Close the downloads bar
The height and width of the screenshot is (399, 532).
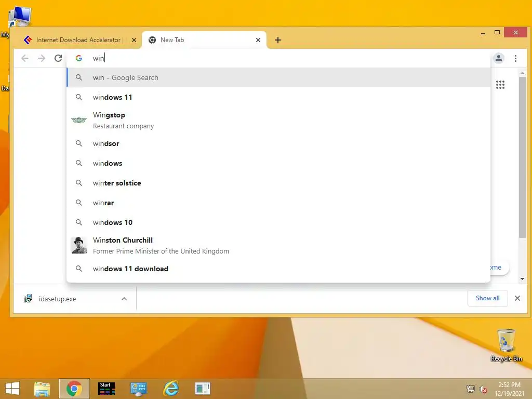517,298
